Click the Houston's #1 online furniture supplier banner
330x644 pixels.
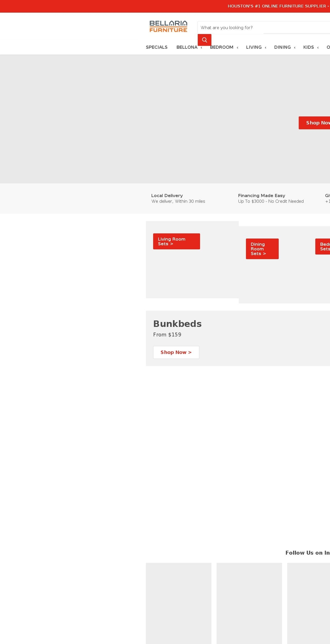(279, 6)
